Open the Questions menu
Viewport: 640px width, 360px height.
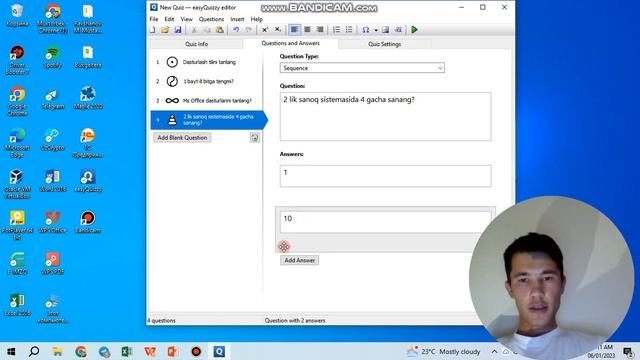tap(211, 19)
